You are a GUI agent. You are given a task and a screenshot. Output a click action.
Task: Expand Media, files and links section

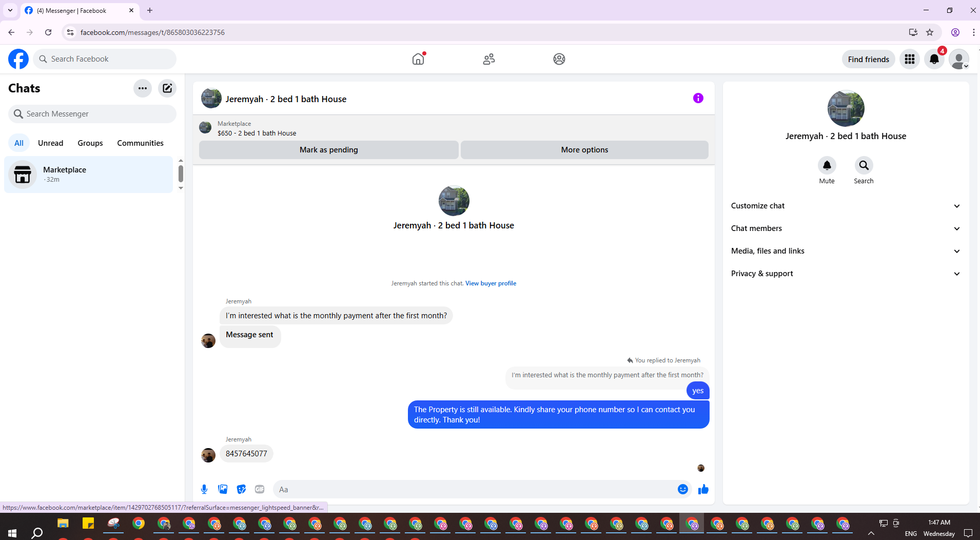tap(846, 251)
